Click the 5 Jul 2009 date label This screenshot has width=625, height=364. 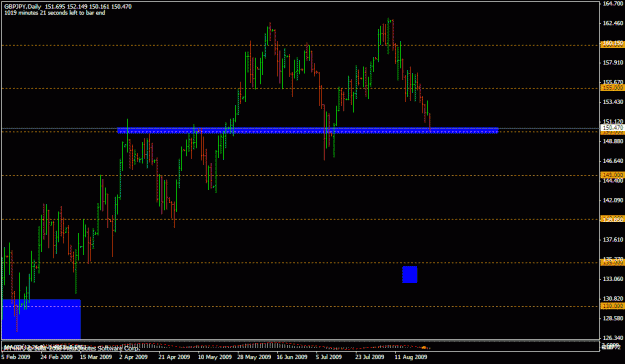pyautogui.click(x=329, y=357)
